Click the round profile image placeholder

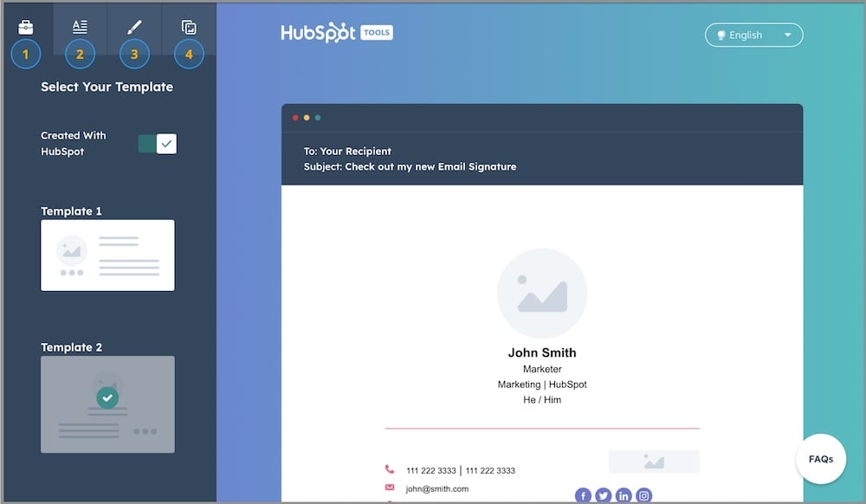[x=542, y=294]
